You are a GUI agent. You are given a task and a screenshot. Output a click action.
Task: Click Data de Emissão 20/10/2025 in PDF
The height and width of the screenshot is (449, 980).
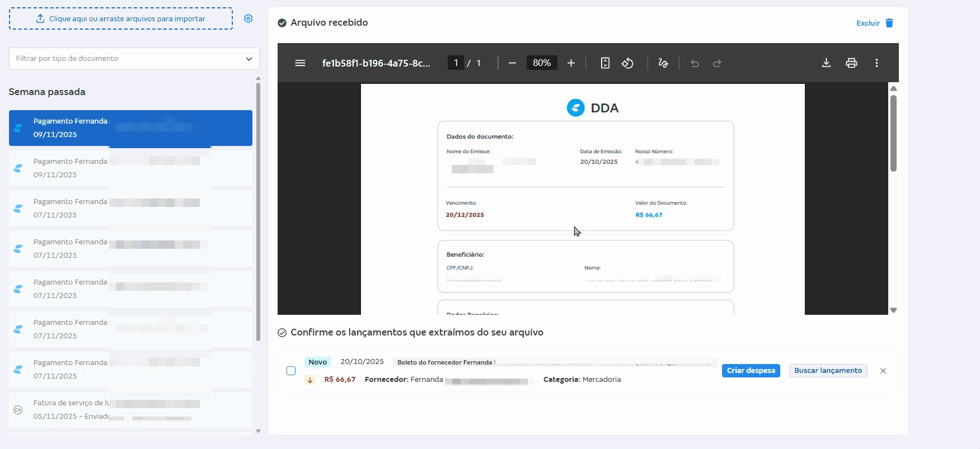599,162
